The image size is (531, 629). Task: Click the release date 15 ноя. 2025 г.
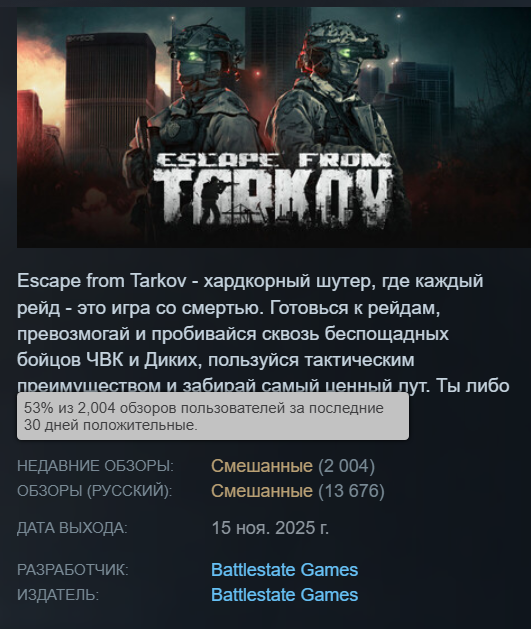[270, 528]
